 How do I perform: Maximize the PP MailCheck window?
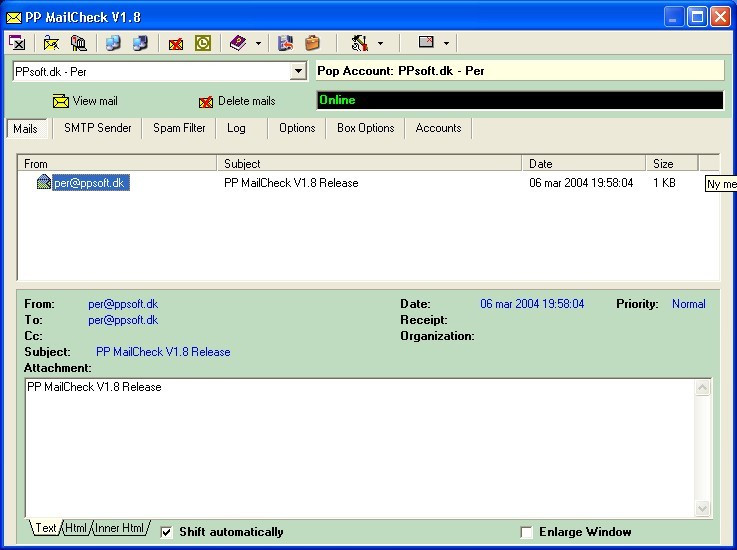point(697,17)
